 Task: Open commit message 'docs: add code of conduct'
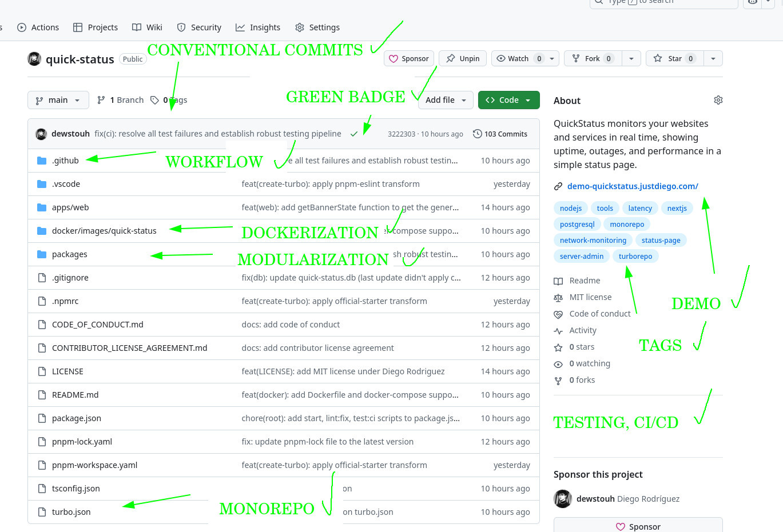tap(291, 325)
